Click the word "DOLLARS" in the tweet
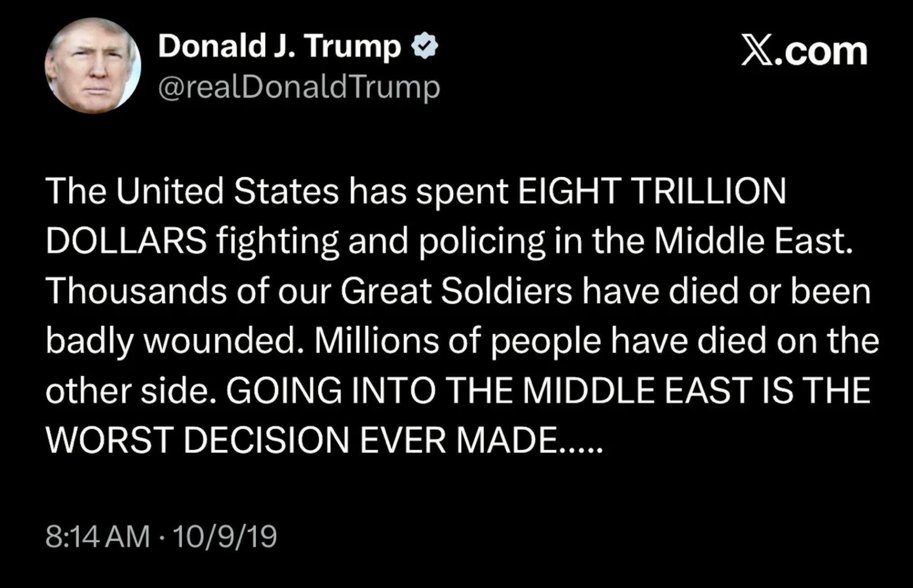913x588 pixels. point(126,241)
